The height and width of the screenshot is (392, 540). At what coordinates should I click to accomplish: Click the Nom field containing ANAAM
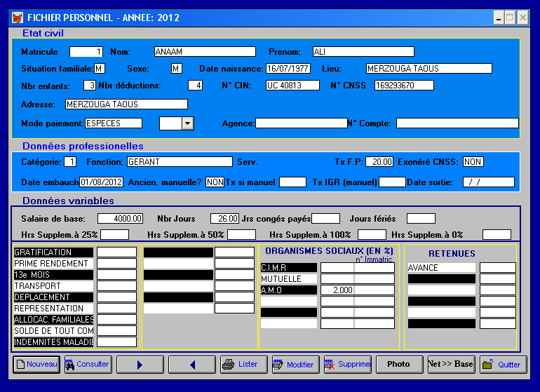click(x=205, y=52)
